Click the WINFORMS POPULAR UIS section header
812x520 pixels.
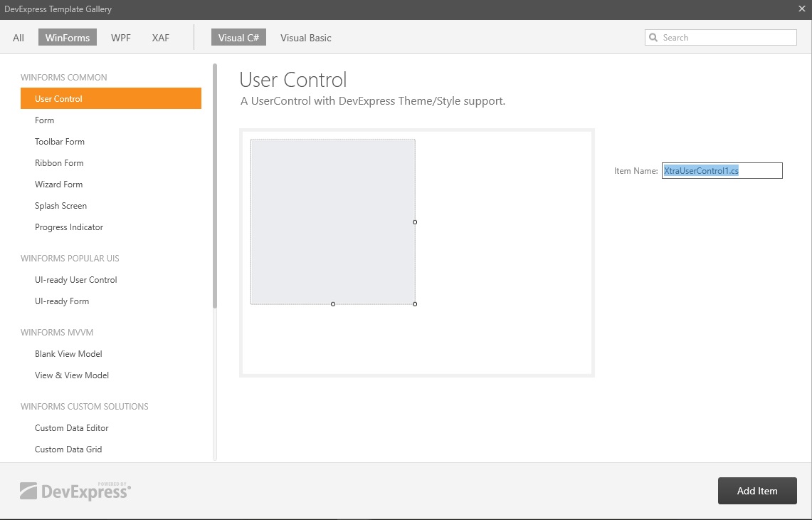tap(70, 258)
